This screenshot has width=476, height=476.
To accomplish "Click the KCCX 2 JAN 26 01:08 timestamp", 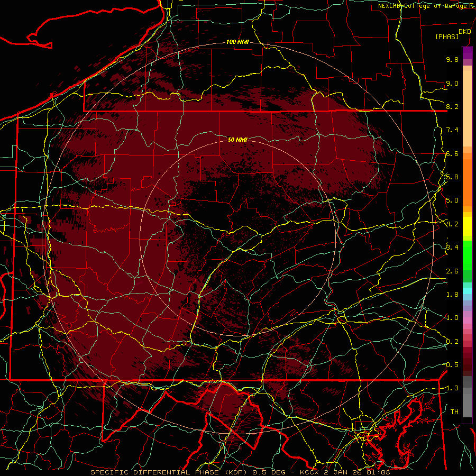I will 345,472.
